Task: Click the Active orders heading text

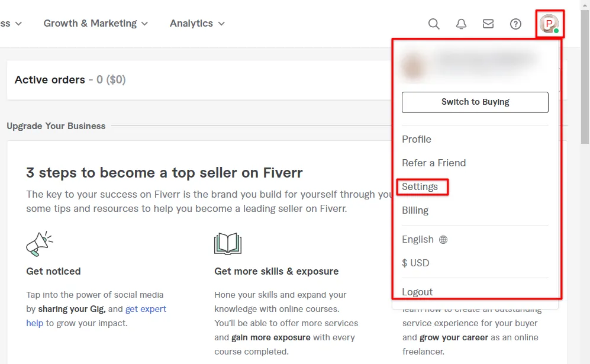Action: [50, 80]
